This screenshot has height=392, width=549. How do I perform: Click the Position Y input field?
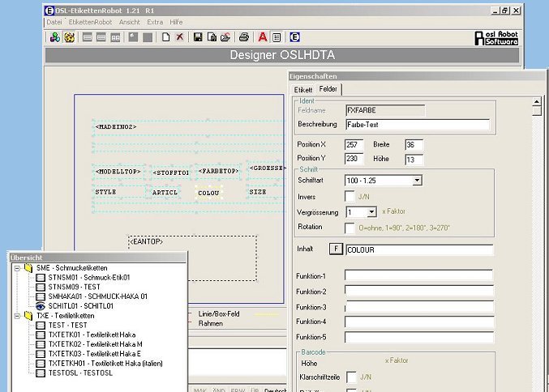354,159
